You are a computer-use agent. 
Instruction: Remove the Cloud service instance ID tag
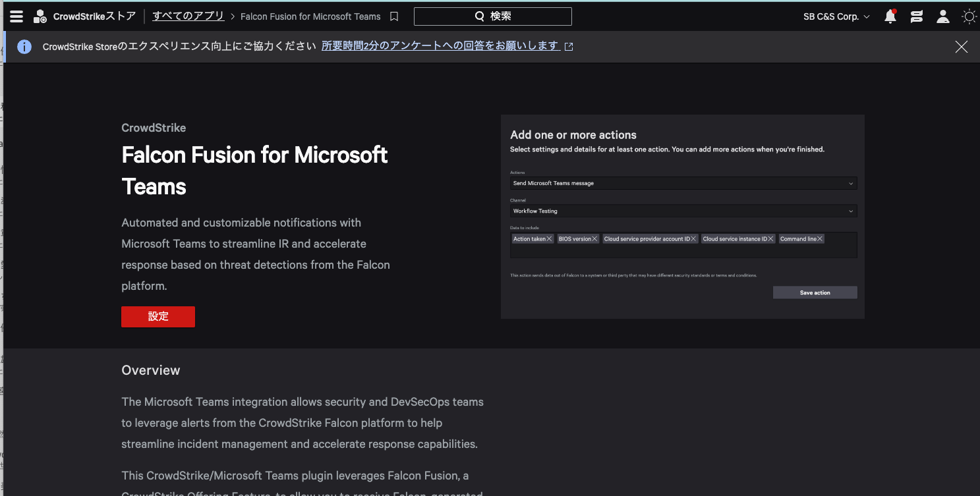(770, 239)
